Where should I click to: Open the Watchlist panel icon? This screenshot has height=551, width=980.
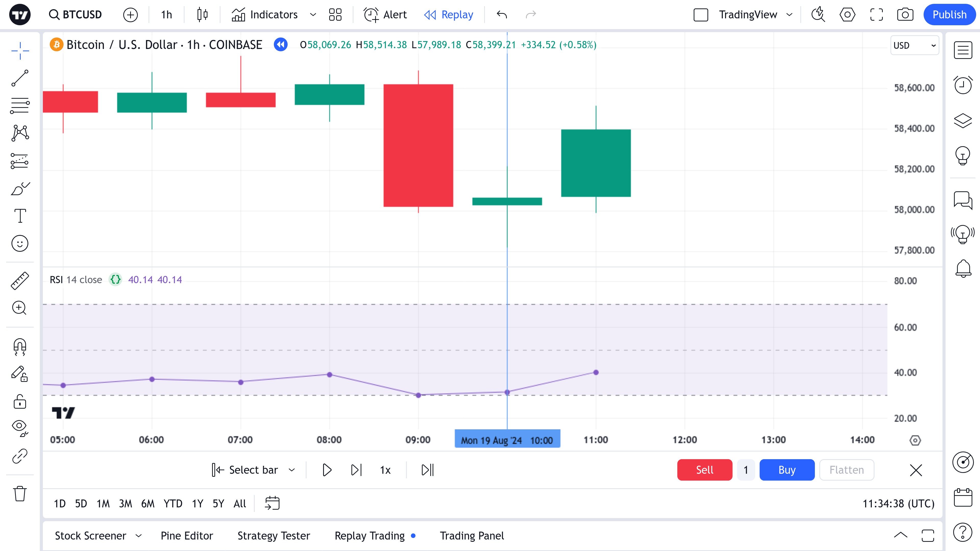click(963, 50)
